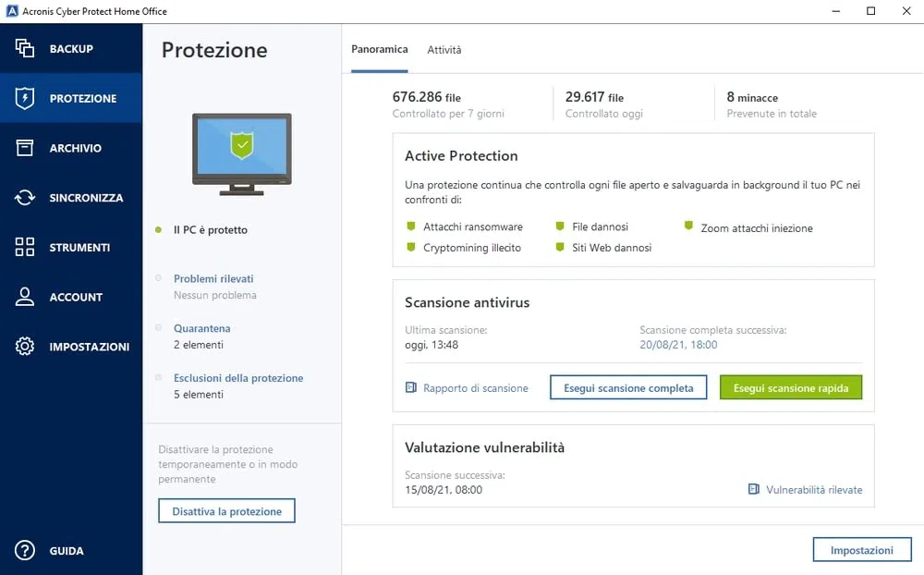Screen dimensions: 924x575
Task: Click 'Prevenute in totale' caption
Action: click(772, 113)
